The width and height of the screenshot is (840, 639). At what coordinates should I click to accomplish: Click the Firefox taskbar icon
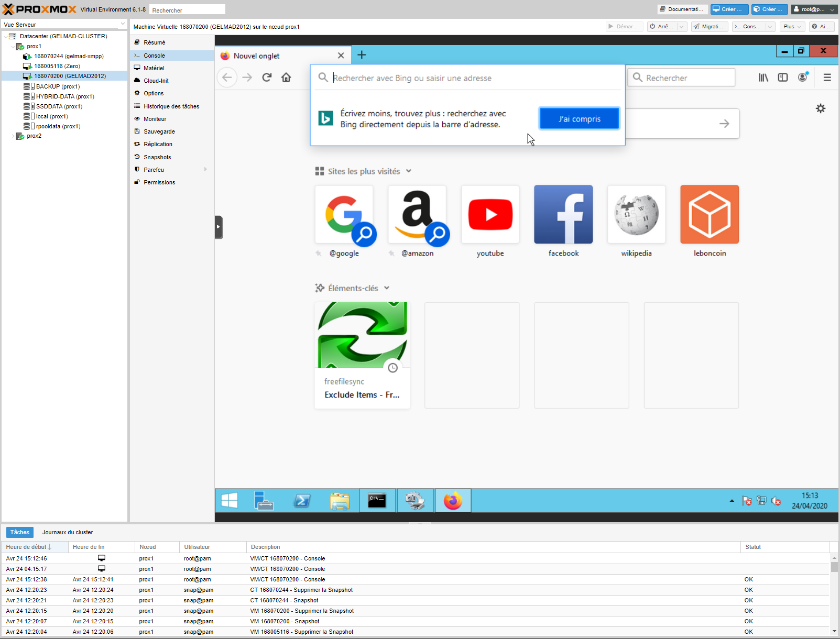pos(453,501)
